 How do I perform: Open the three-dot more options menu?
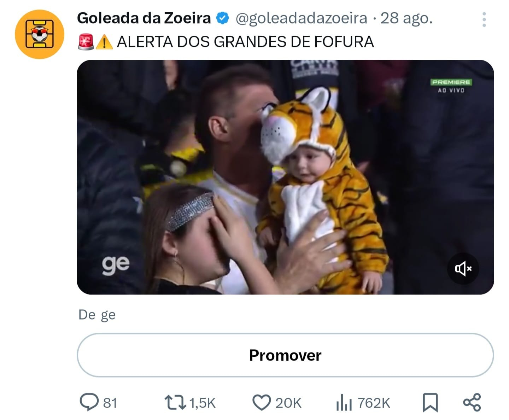click(x=484, y=20)
